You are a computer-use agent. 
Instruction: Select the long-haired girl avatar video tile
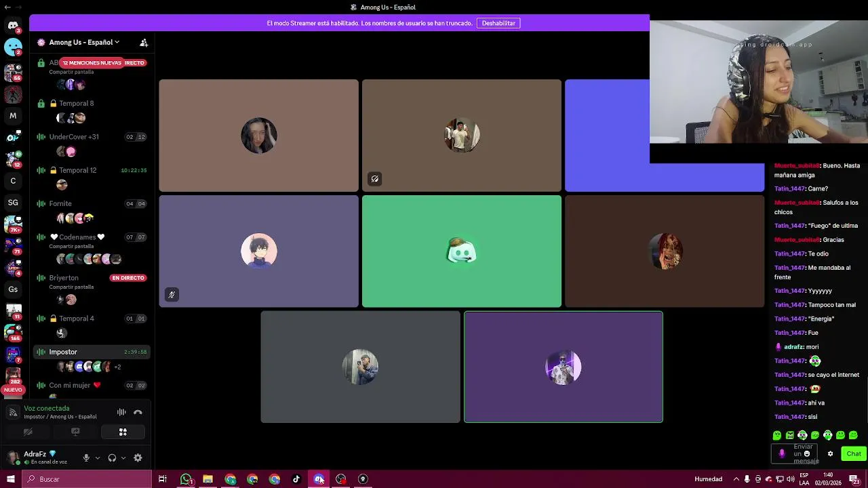coord(258,136)
